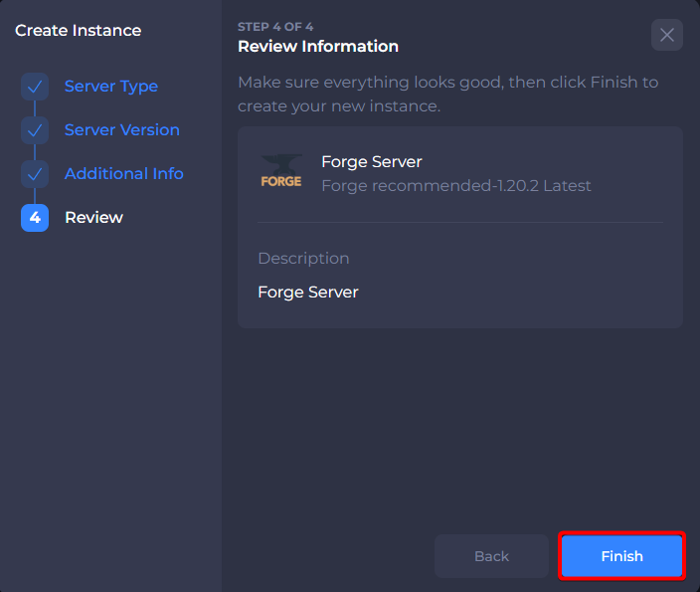700x592 pixels.
Task: Click the Description label
Action: click(x=303, y=259)
